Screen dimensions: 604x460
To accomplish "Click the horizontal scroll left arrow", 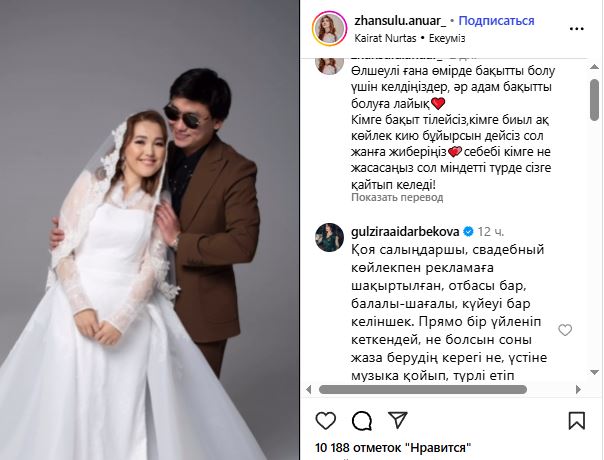I will tap(309, 389).
